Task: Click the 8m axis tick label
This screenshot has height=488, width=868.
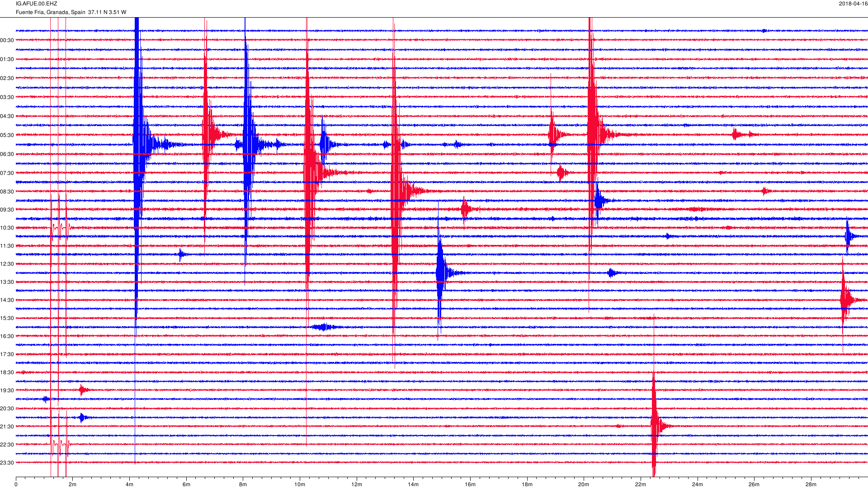Action: click(243, 484)
